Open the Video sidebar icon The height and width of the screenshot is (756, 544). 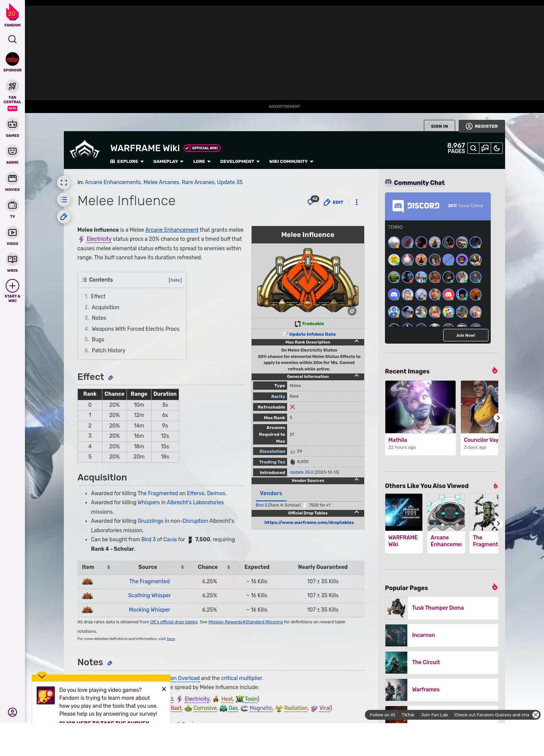pyautogui.click(x=12, y=232)
